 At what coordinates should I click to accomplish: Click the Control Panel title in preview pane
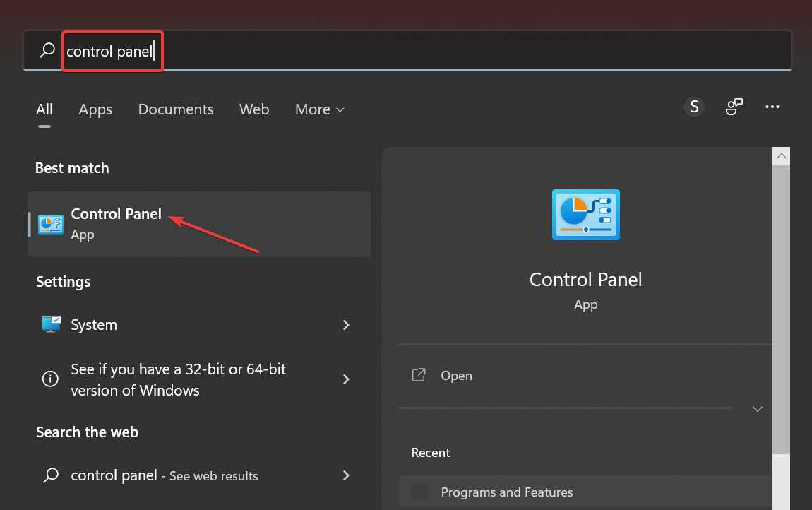tap(585, 280)
